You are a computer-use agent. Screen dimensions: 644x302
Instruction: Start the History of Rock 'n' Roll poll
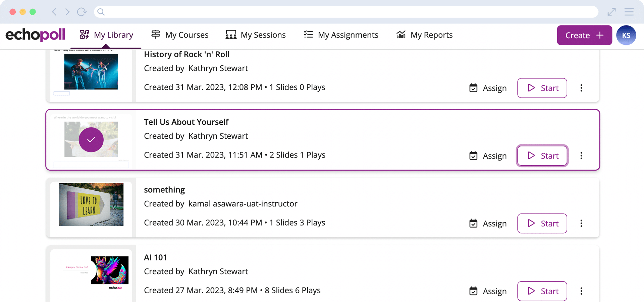click(x=542, y=88)
